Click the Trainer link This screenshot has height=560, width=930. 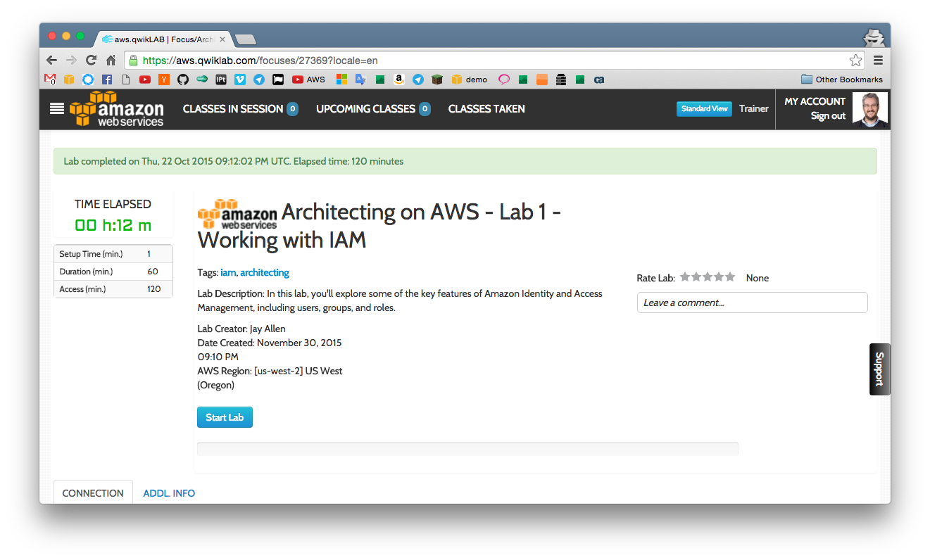coord(753,108)
